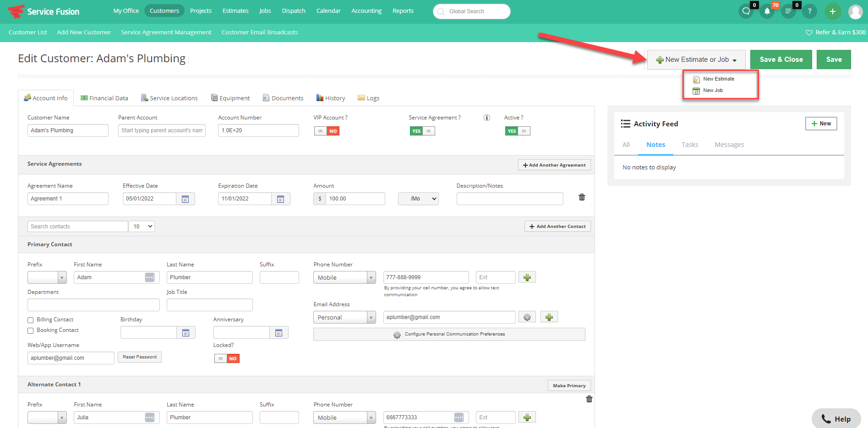
Task: Select New Job from the dropdown menu
Action: click(713, 91)
